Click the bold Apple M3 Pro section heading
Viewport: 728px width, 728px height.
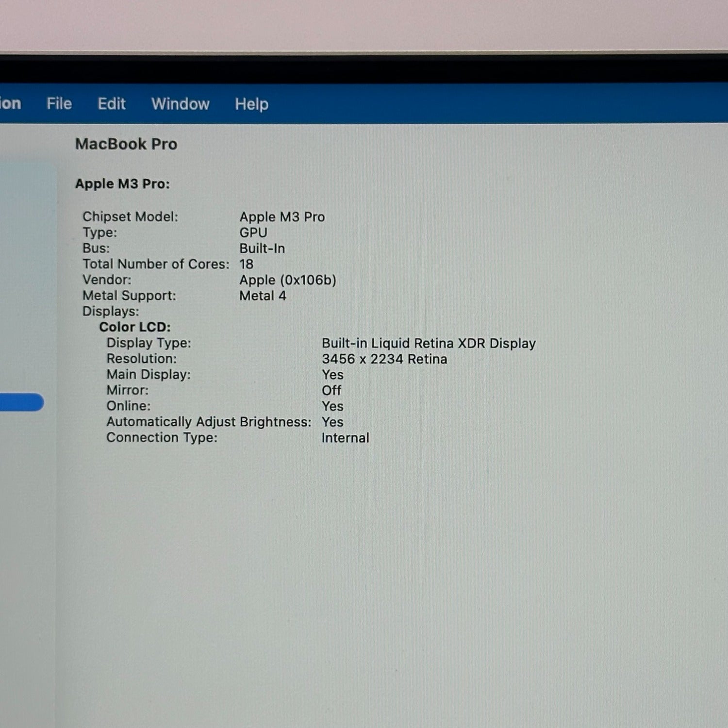coord(122,184)
